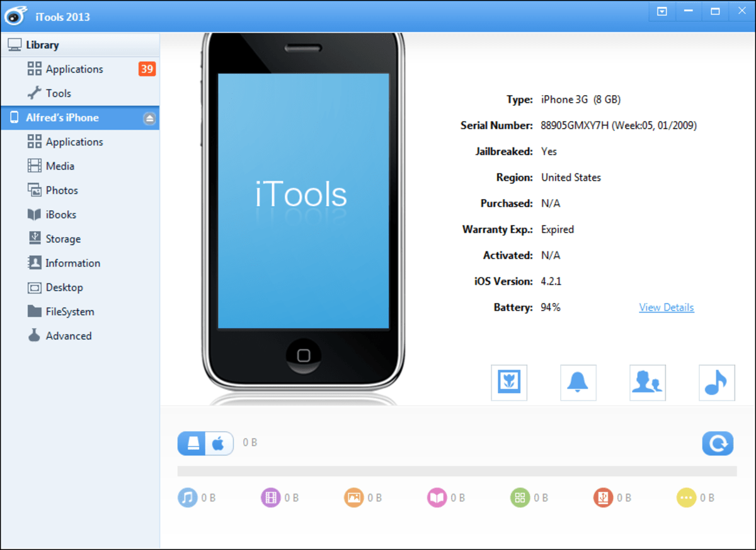Switch to the Apple system storage view toggle
This screenshot has height=550, width=756.
point(219,444)
